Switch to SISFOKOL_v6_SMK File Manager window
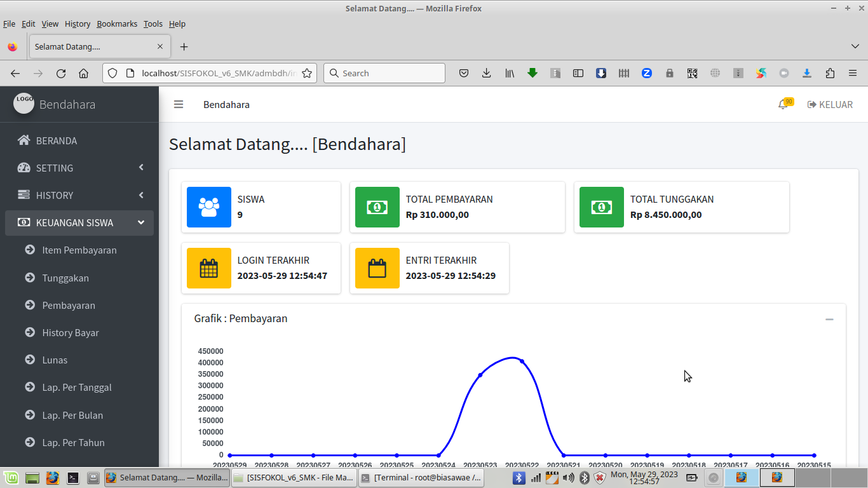The width and height of the screenshot is (868, 488). click(x=293, y=477)
